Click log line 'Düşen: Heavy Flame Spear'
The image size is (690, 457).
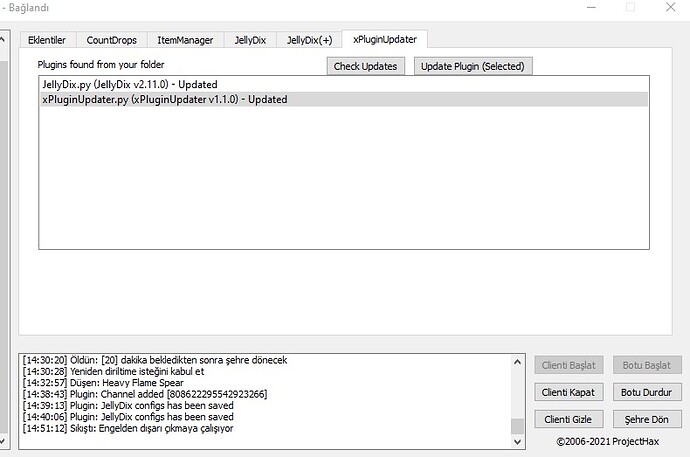coord(103,383)
